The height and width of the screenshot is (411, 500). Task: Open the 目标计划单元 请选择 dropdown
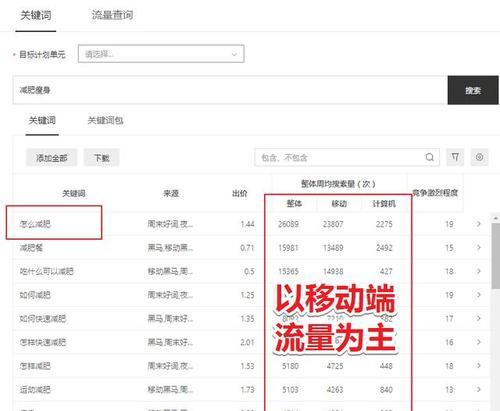point(161,54)
